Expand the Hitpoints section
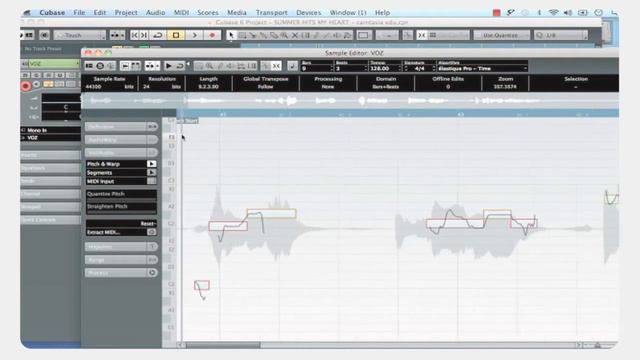The width and height of the screenshot is (640, 360). [x=121, y=247]
